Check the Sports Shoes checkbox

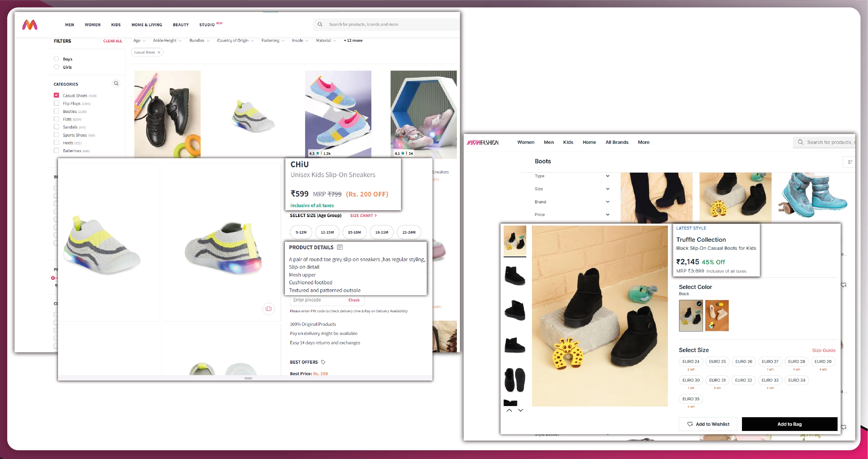56,134
